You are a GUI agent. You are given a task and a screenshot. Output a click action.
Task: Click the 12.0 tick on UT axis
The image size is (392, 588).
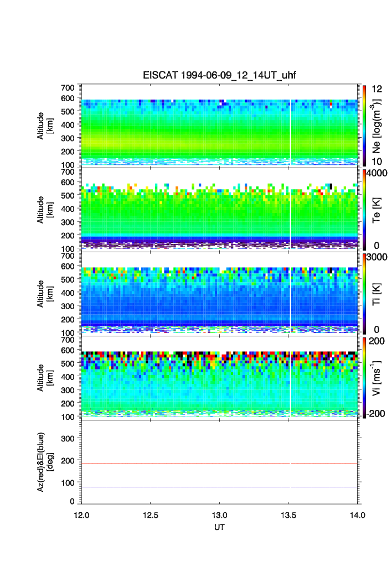point(82,515)
